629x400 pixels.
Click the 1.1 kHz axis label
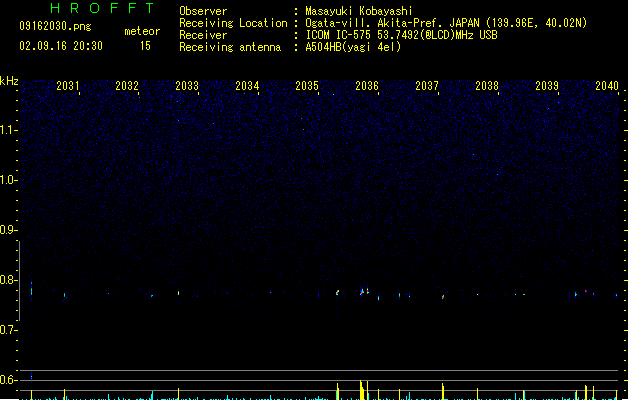(x=8, y=130)
